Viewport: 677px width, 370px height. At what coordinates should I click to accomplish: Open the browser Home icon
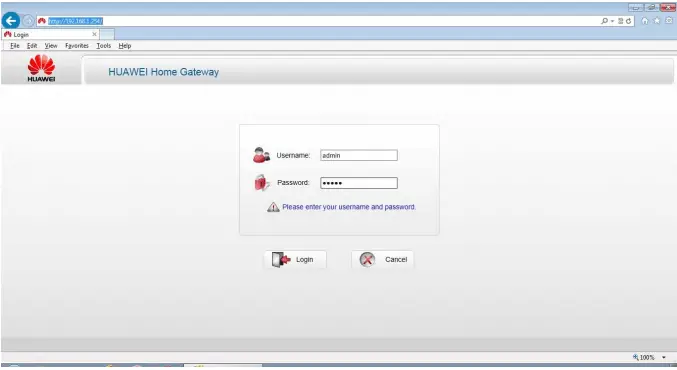pyautogui.click(x=645, y=21)
